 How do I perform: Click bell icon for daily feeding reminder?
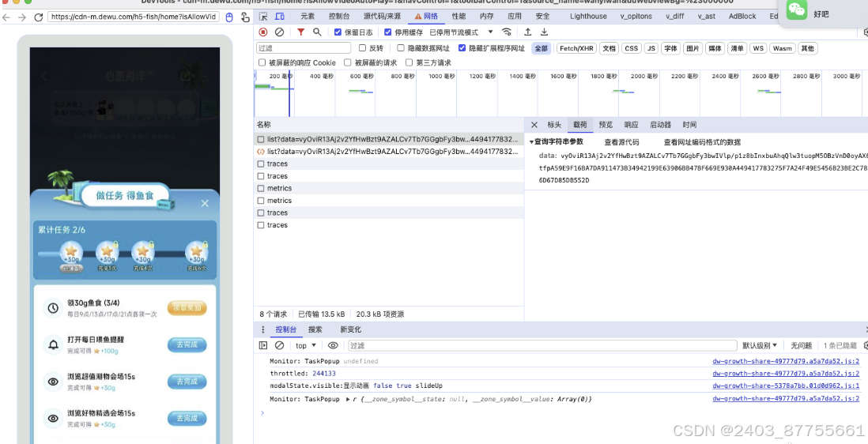(53, 345)
